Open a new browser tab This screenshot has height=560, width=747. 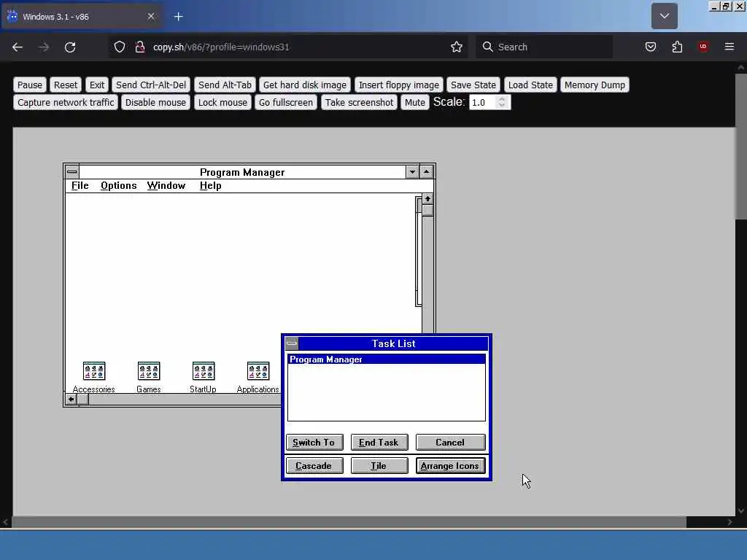tap(179, 17)
